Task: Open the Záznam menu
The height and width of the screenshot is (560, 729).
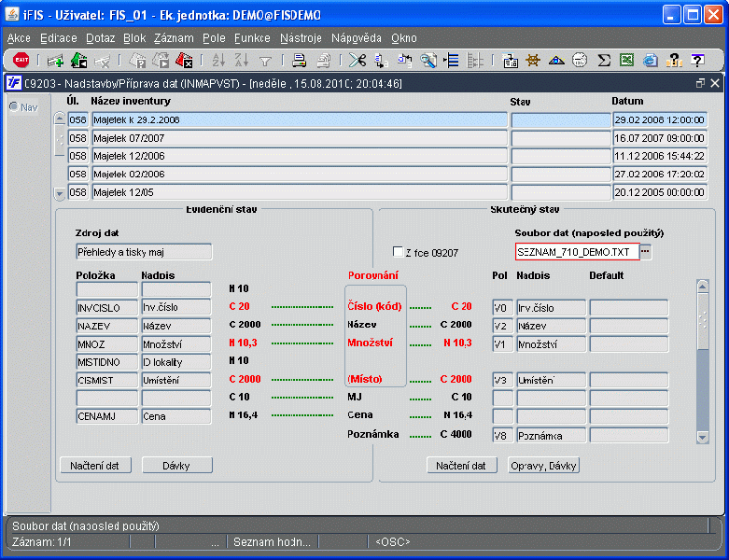Action: click(174, 38)
